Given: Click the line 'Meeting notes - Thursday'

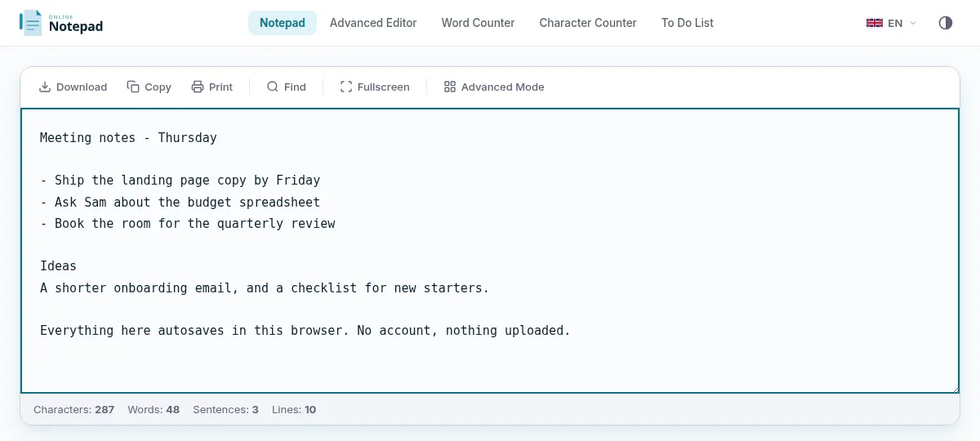Looking at the screenshot, I should 128,138.
